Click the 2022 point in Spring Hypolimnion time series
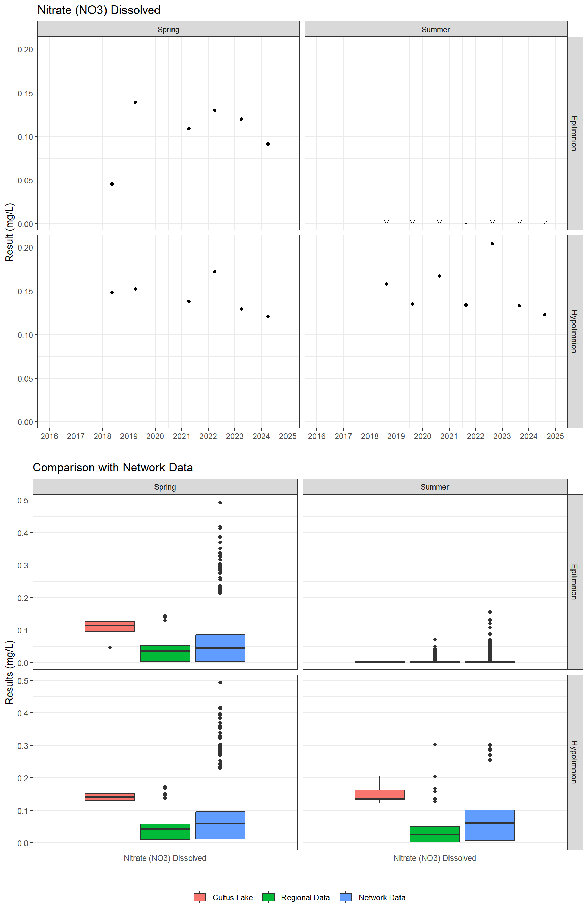 [215, 272]
